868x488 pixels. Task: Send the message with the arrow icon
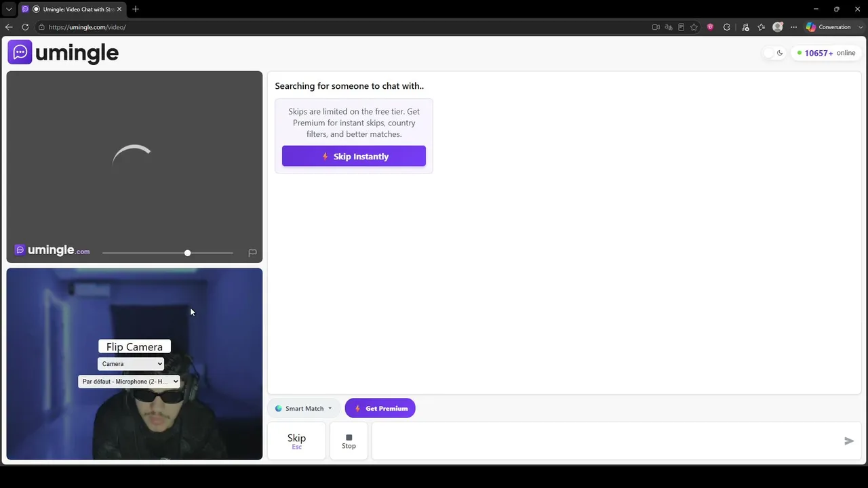coord(848,441)
